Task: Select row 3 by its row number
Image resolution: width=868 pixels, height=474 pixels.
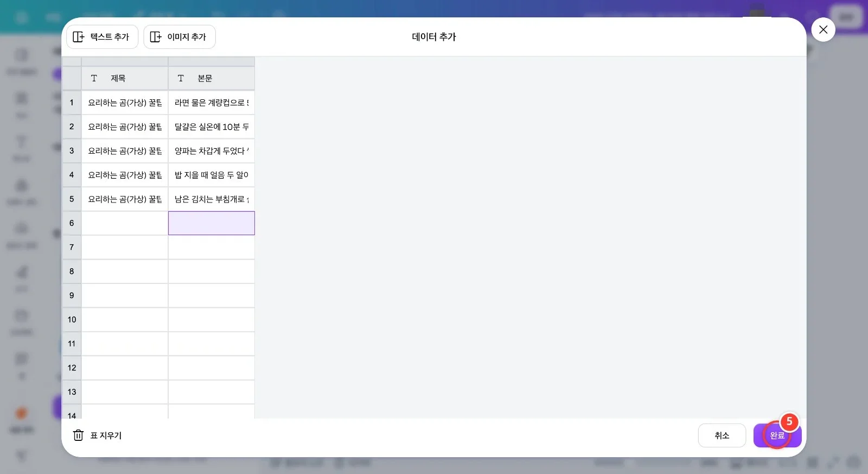Action: pos(72,151)
